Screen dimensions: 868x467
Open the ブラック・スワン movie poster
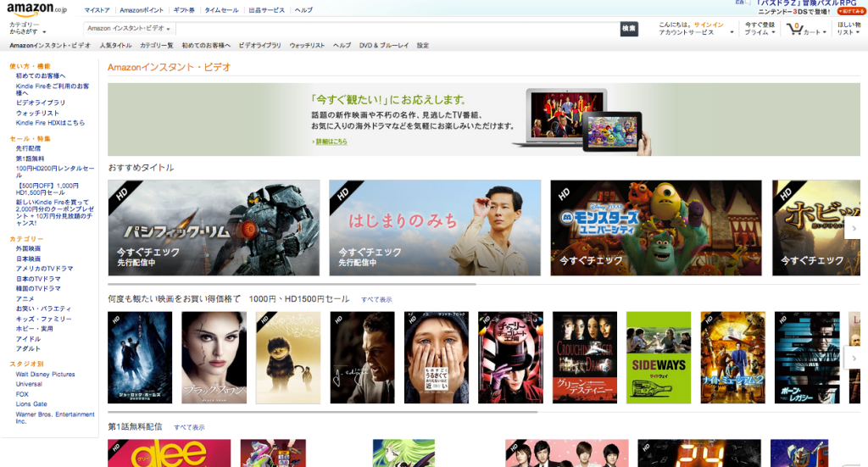214,358
